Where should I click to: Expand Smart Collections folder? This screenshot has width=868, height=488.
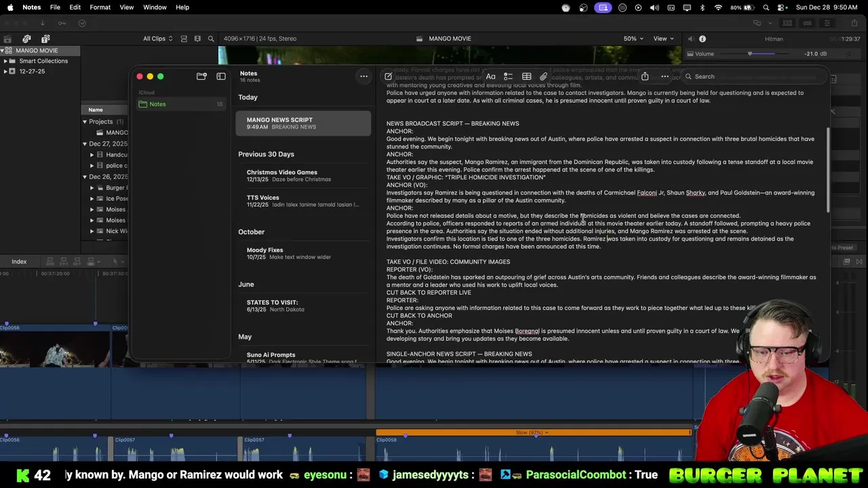click(x=5, y=61)
